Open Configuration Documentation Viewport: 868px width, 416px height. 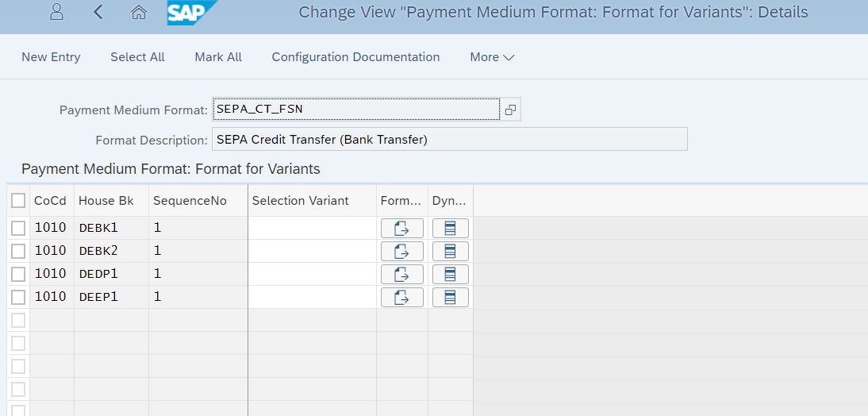(x=355, y=57)
